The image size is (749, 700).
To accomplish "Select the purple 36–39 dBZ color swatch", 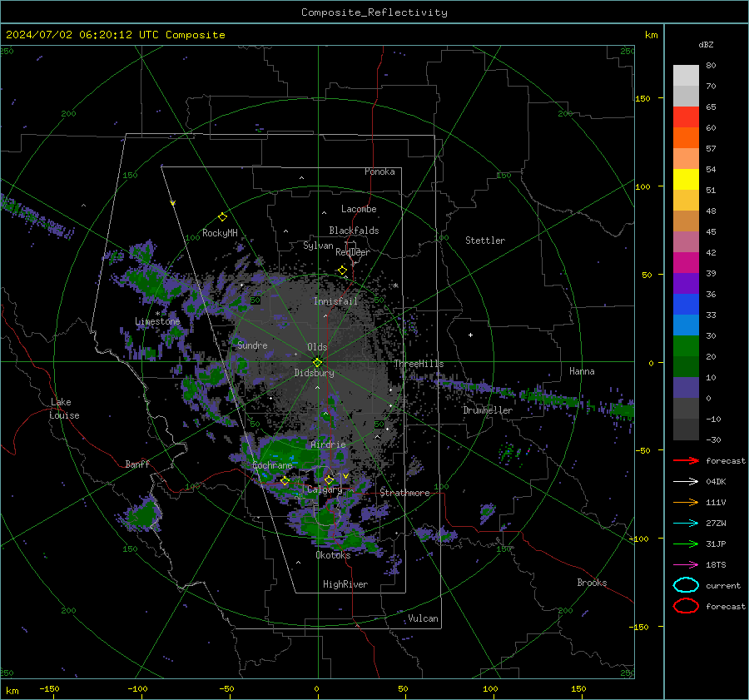I will 686,283.
